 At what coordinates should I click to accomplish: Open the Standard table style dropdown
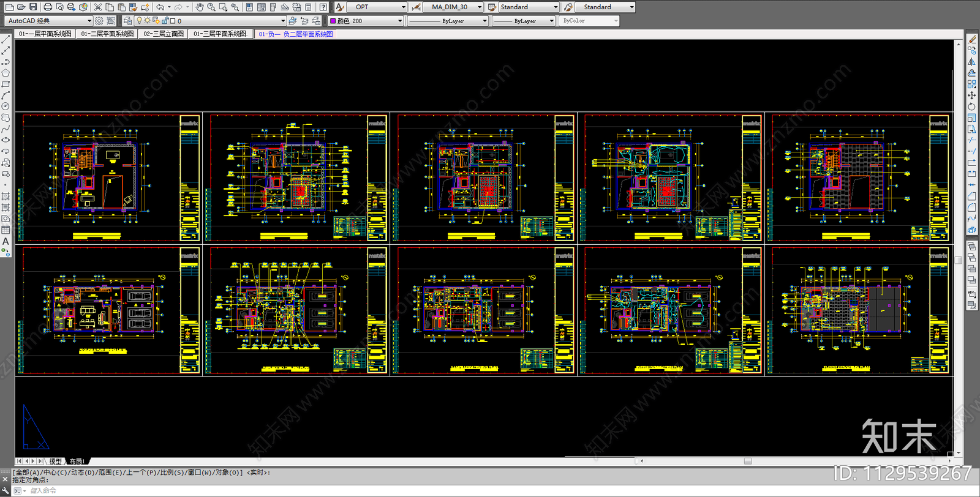(x=556, y=7)
